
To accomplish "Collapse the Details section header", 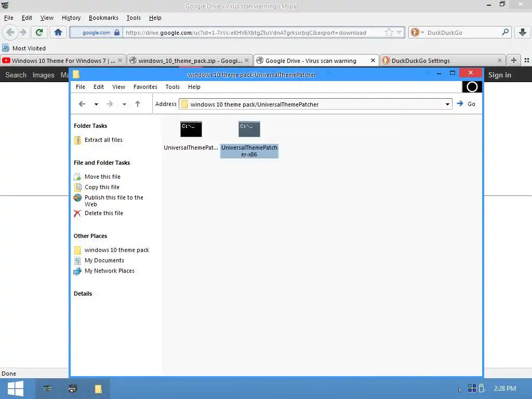I will (83, 294).
